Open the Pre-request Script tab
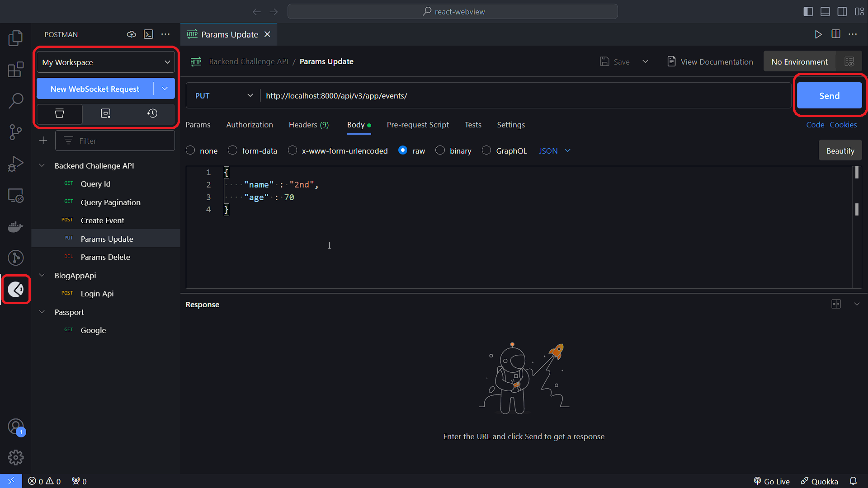 coord(418,125)
